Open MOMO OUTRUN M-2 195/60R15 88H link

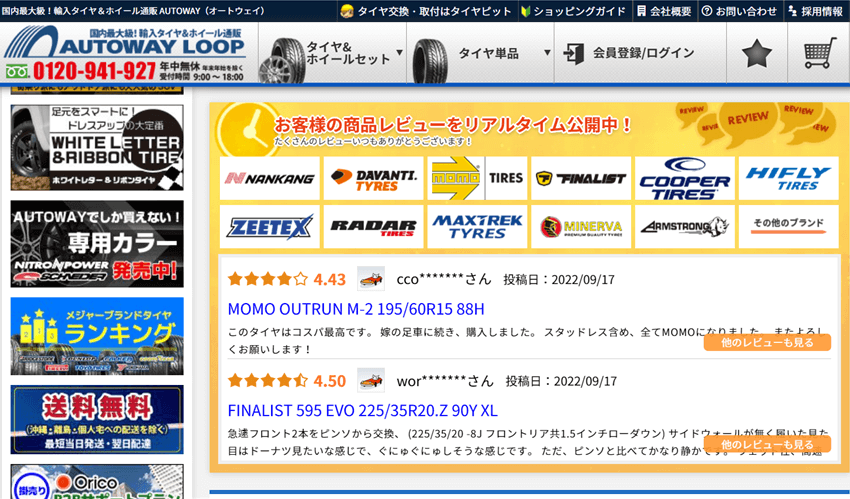356,309
